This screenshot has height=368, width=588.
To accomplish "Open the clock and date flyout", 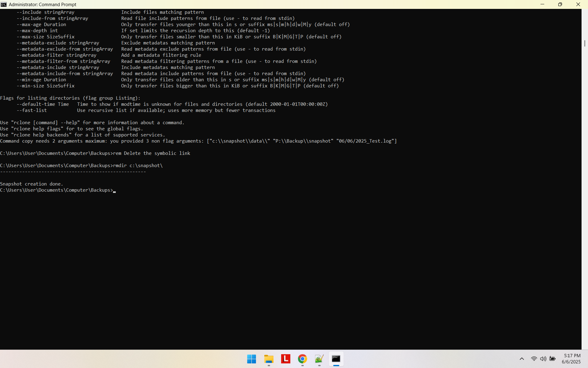I will tap(571, 359).
